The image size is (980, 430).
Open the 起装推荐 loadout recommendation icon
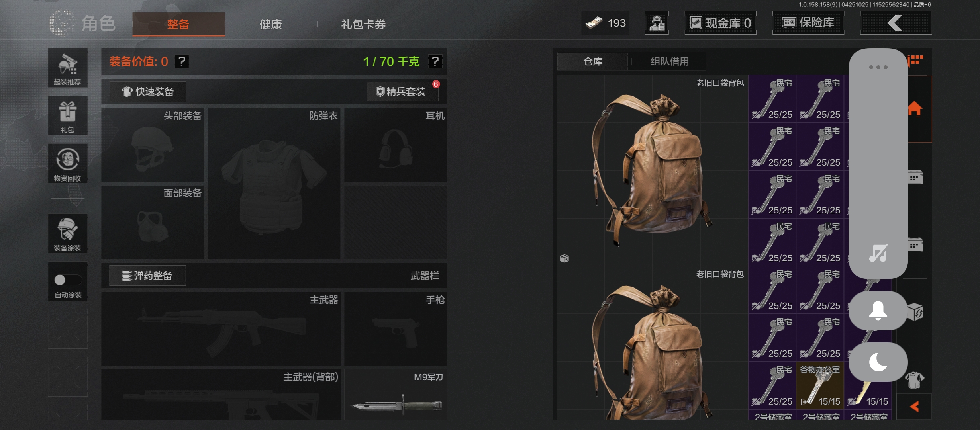pos(68,68)
